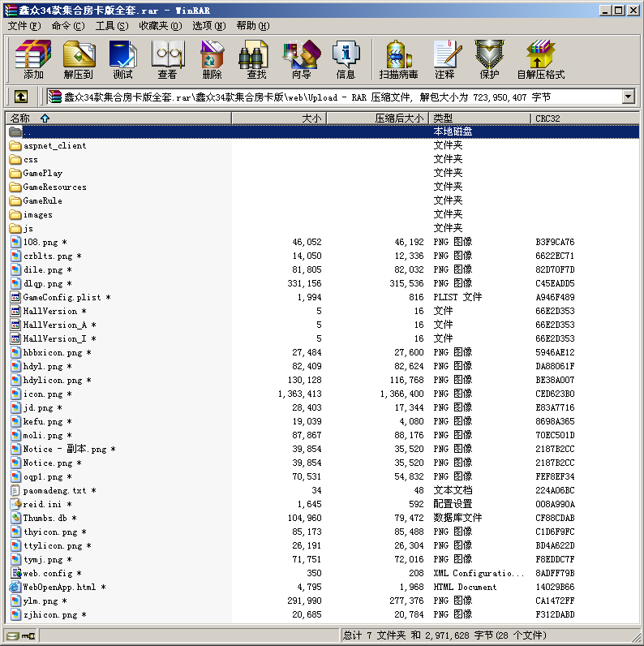Select the web.config file

(47, 573)
